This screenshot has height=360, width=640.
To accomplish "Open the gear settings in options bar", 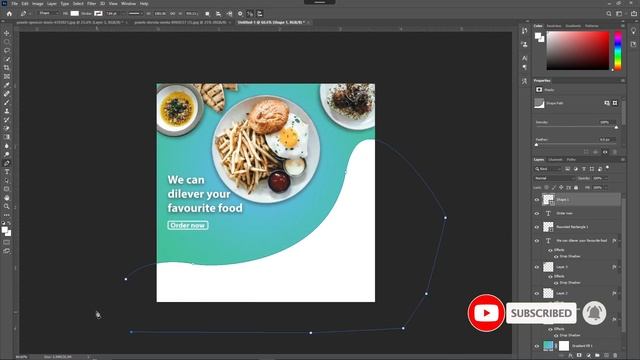I will point(240,13).
